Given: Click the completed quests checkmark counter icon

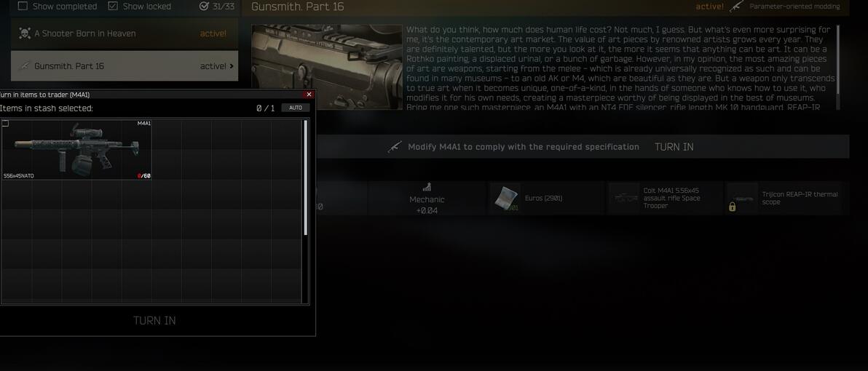Looking at the screenshot, I should [205, 6].
